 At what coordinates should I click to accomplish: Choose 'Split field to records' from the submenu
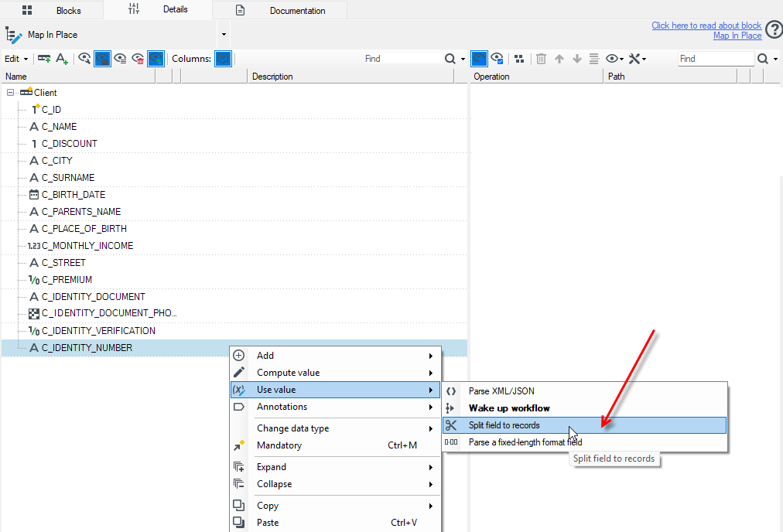(x=584, y=425)
